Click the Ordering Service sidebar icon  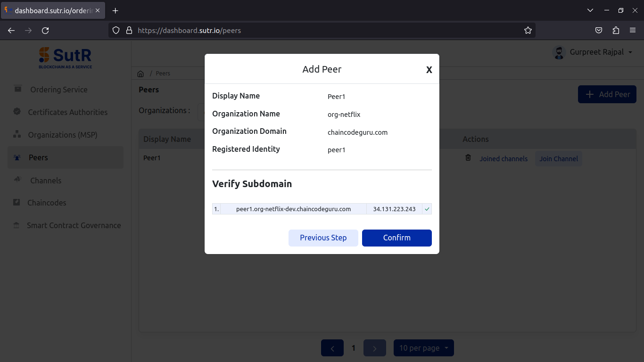18,89
